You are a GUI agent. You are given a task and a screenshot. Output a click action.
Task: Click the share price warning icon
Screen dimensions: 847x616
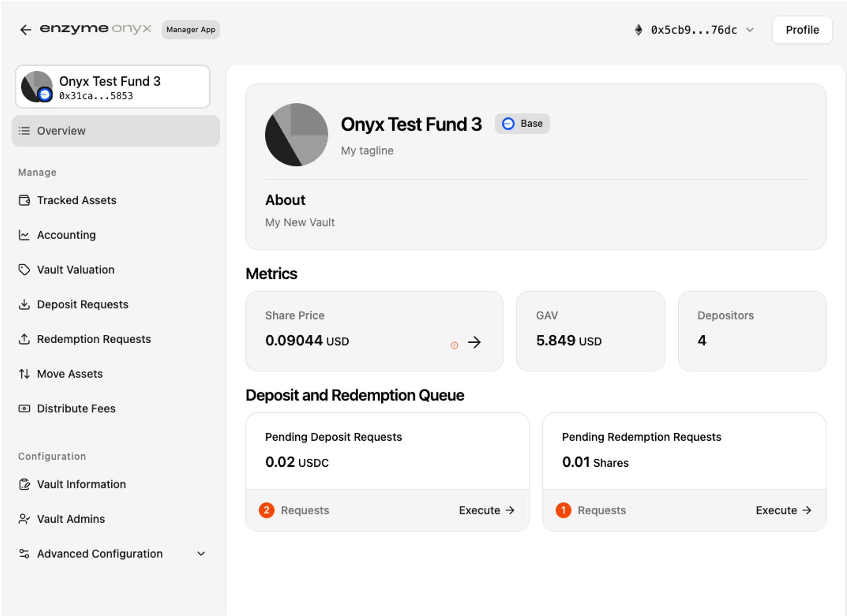point(454,345)
